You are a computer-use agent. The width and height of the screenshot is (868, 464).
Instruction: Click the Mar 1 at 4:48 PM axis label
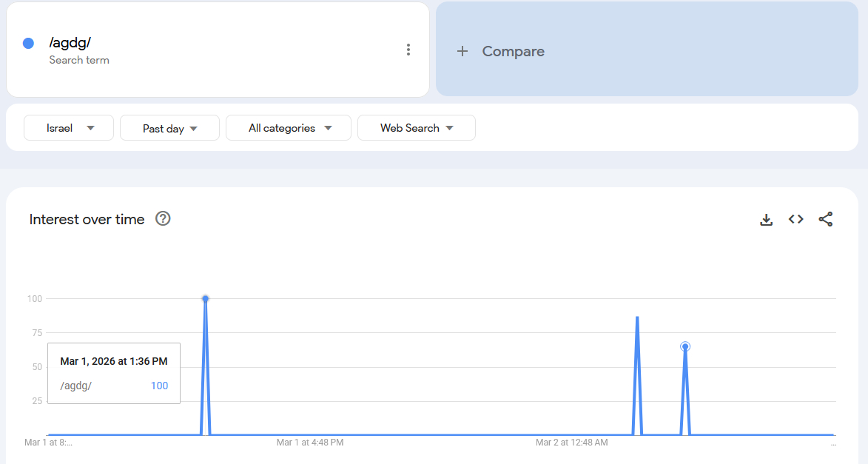310,443
